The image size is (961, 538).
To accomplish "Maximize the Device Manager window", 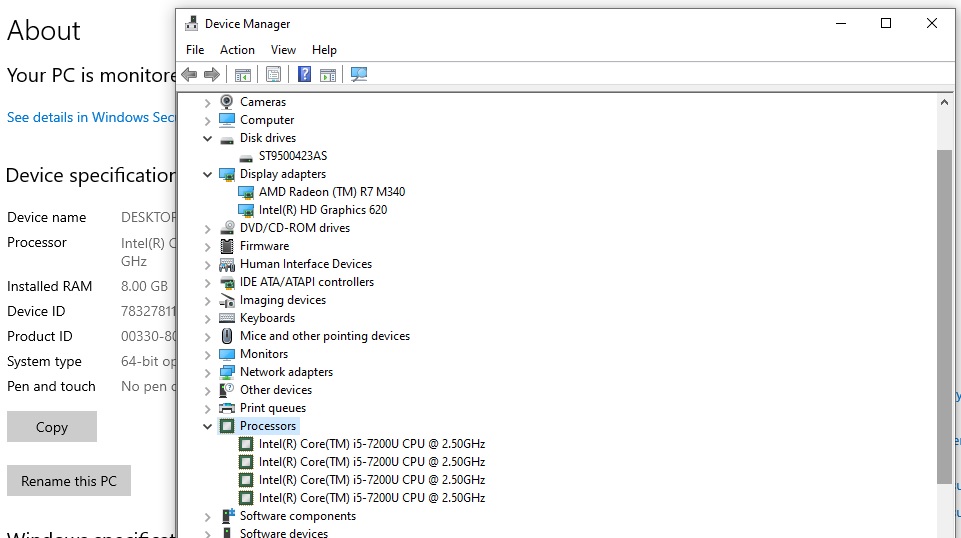I will click(x=886, y=23).
